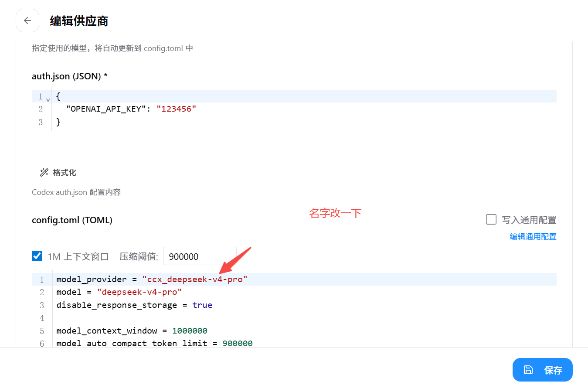Click the 压缩阈值 label
The image size is (588, 392).
139,256
